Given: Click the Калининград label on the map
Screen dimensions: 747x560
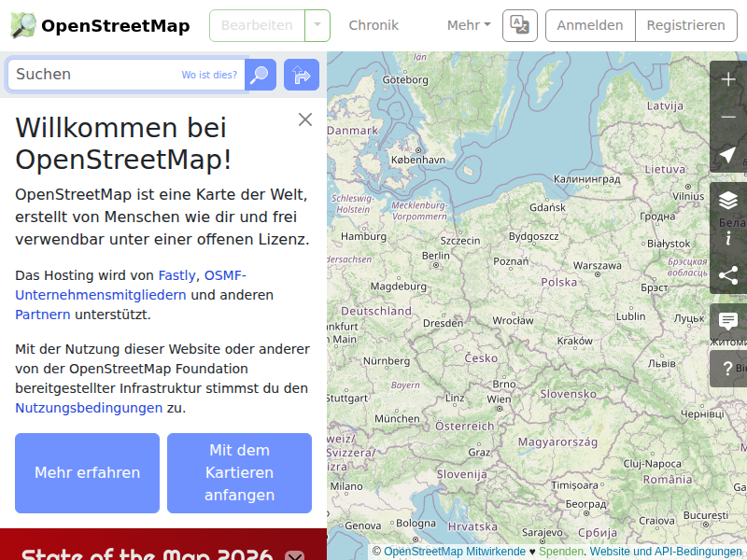Looking at the screenshot, I should tap(587, 179).
